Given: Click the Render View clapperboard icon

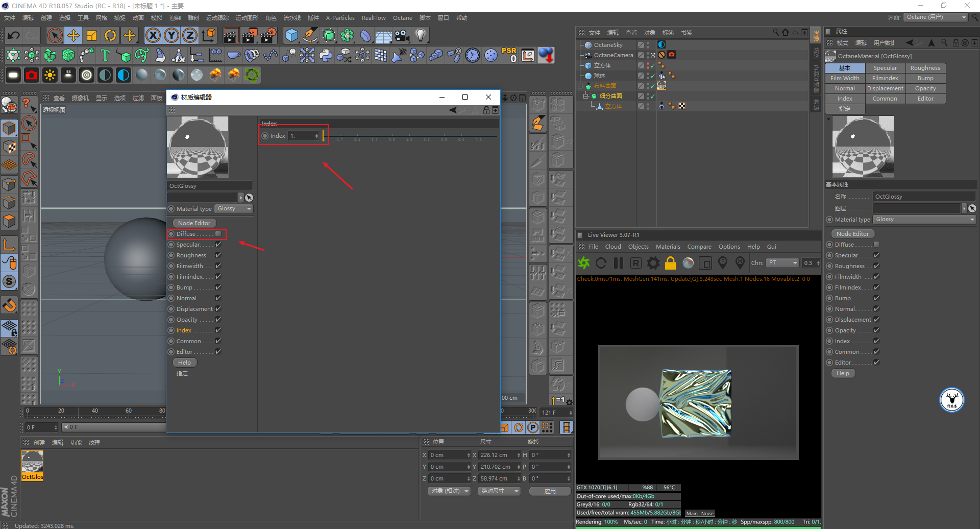Looking at the screenshot, I should (x=231, y=35).
